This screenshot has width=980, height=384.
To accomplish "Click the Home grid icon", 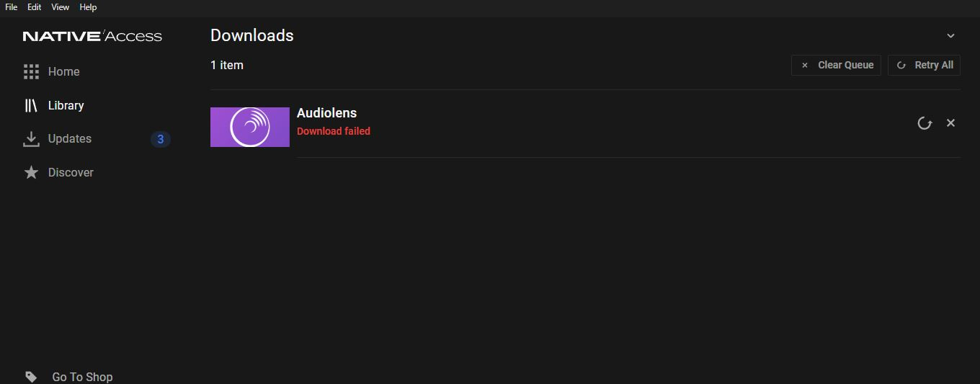I will 31,71.
